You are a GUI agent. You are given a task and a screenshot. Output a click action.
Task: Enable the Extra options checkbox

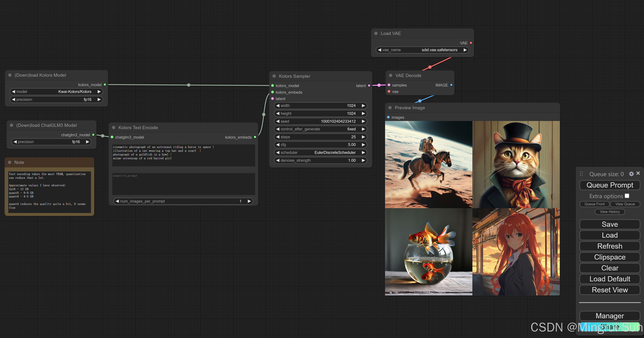[x=627, y=196]
